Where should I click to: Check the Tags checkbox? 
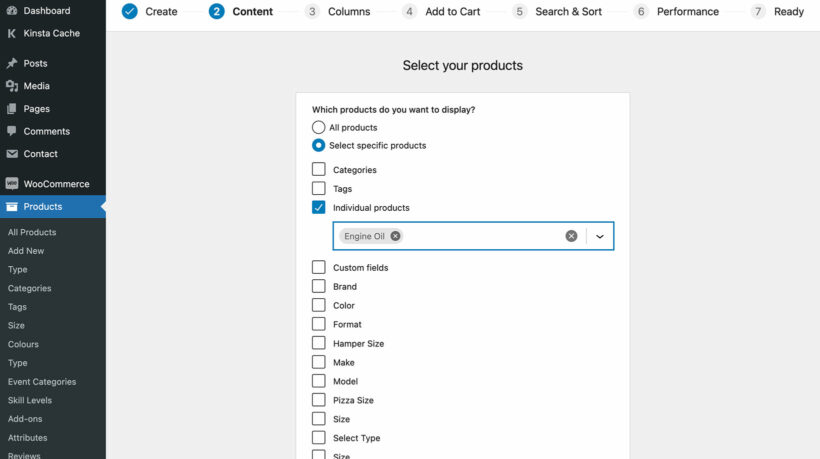[x=318, y=188]
